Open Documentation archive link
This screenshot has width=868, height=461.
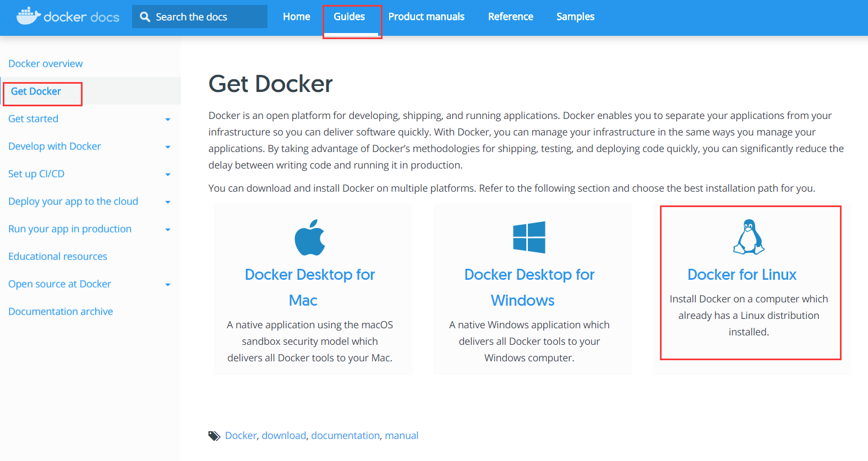click(x=61, y=312)
